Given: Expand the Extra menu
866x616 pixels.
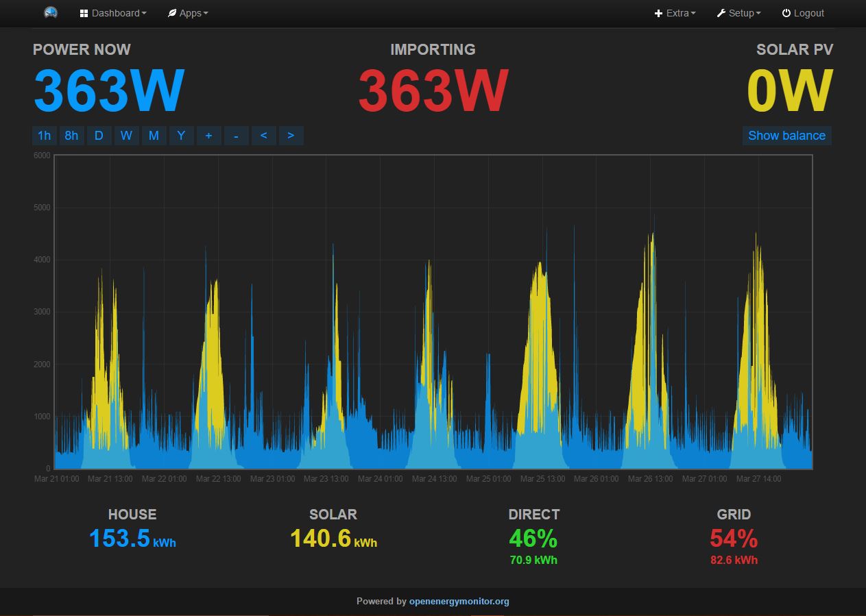Looking at the screenshot, I should tap(675, 13).
